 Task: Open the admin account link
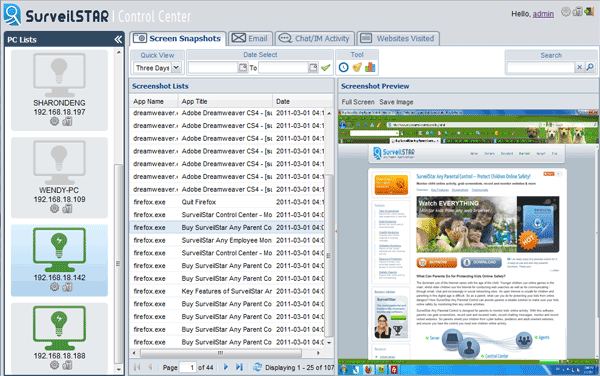click(x=543, y=14)
